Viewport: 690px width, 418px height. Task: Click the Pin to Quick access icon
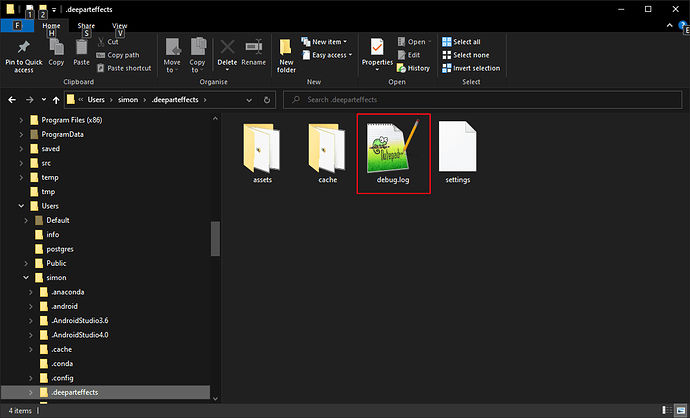tap(23, 48)
